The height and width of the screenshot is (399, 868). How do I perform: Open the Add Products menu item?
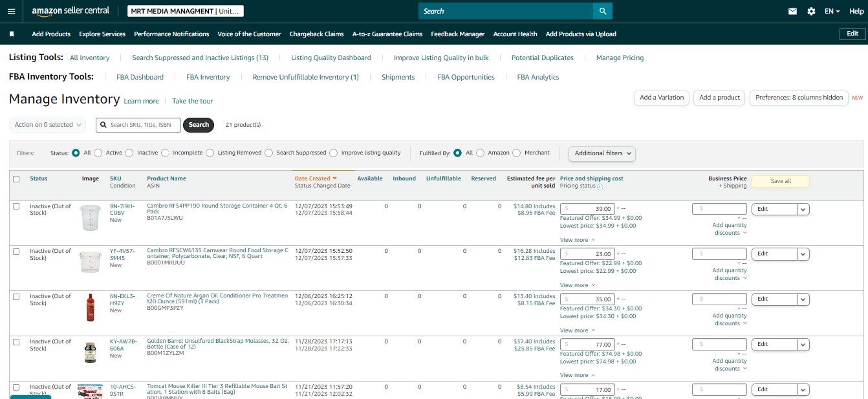coord(51,34)
